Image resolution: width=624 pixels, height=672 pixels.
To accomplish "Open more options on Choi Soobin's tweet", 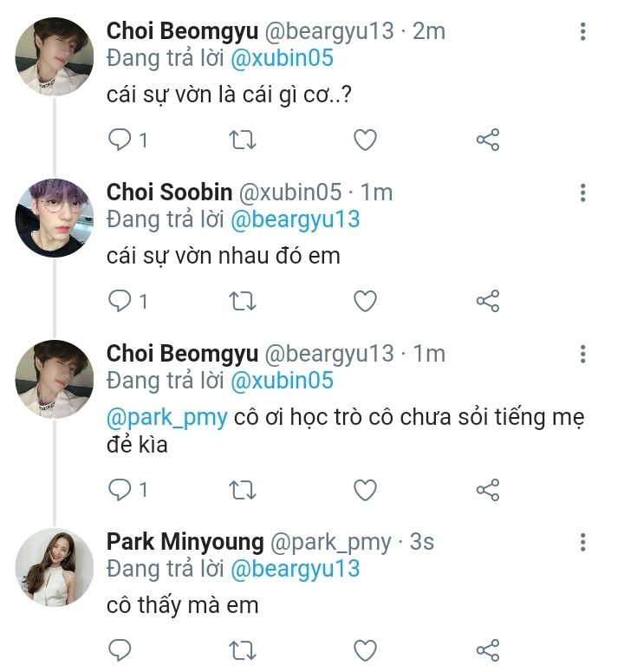I will [x=583, y=192].
